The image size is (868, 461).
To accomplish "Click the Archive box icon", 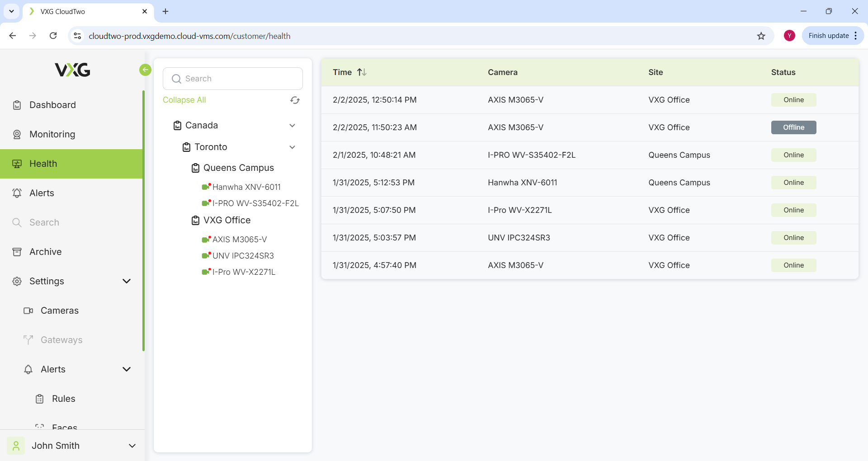I will [x=17, y=252].
